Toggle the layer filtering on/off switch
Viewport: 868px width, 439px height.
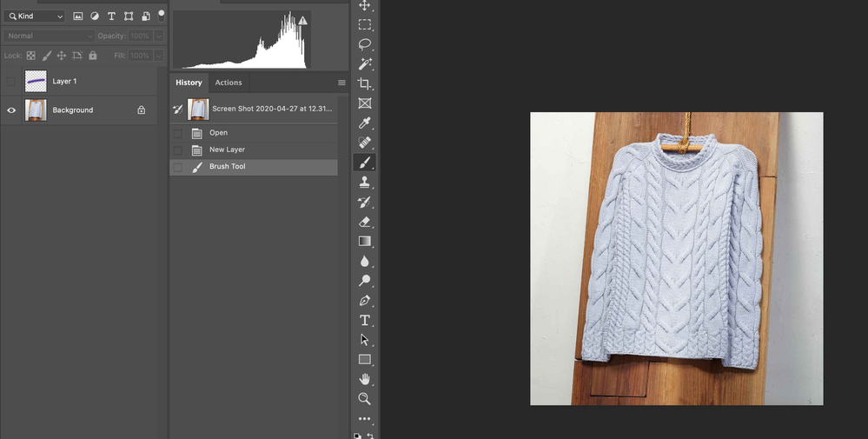click(x=161, y=16)
